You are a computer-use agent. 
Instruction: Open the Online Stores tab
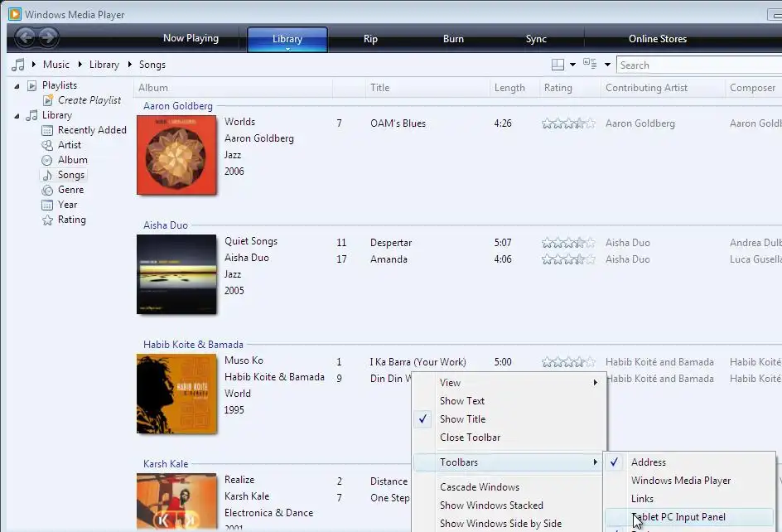click(658, 38)
